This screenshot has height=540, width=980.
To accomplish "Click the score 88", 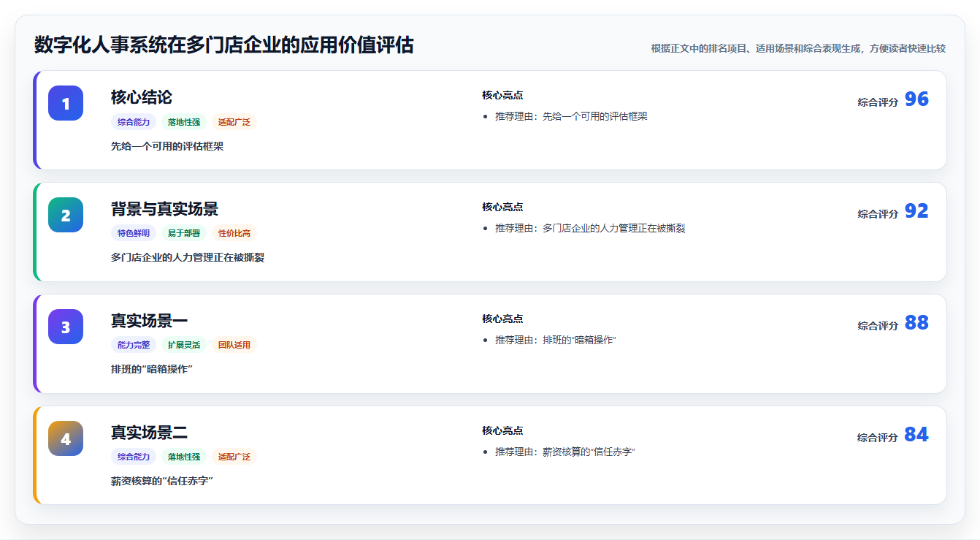I will click(916, 323).
